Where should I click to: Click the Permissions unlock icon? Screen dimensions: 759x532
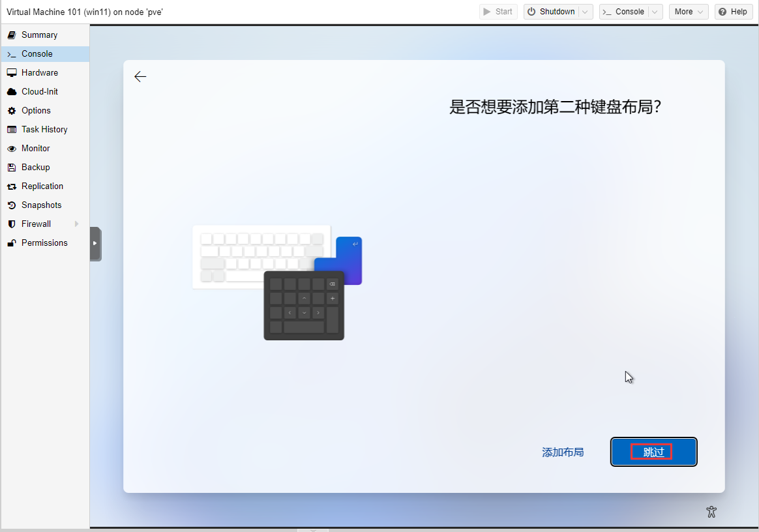pos(12,243)
